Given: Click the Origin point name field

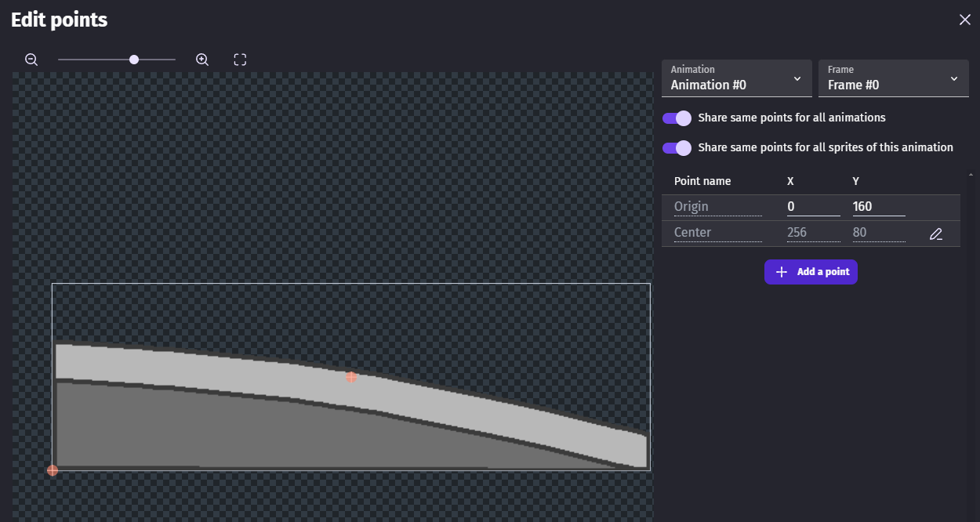Looking at the screenshot, I should 717,207.
